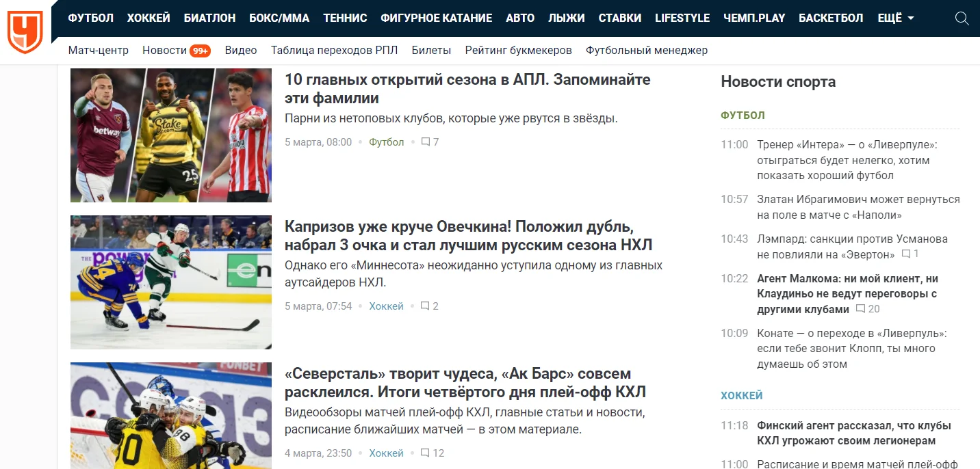Click the Хоккей tag under Kaprizov article
The height and width of the screenshot is (469, 980).
(386, 306)
